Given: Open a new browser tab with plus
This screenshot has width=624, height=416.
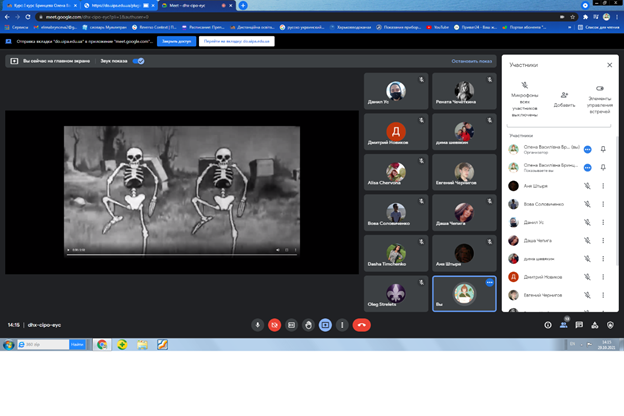Looking at the screenshot, I should tap(243, 6).
